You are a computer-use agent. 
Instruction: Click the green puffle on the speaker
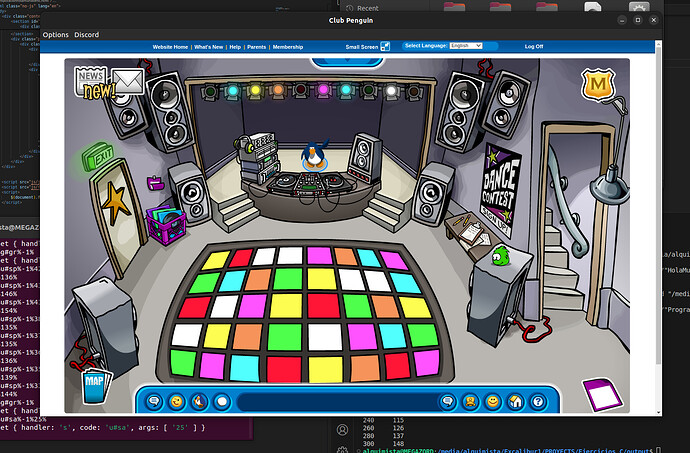click(501, 256)
